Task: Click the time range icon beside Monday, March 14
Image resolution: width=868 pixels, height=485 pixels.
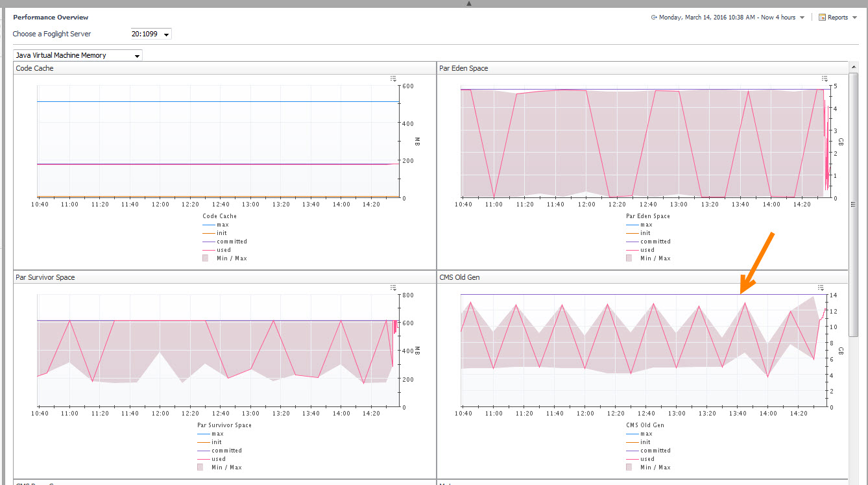Action: (x=654, y=18)
